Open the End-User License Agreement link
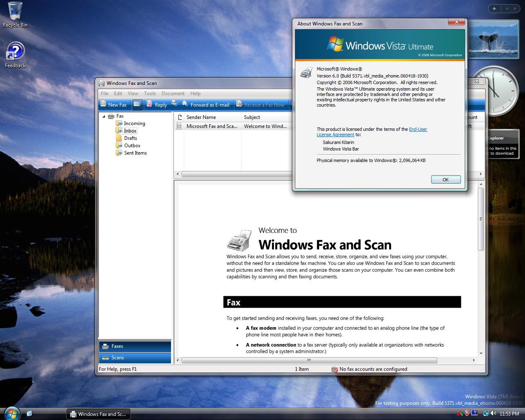The height and width of the screenshot is (420, 525). pyautogui.click(x=372, y=132)
